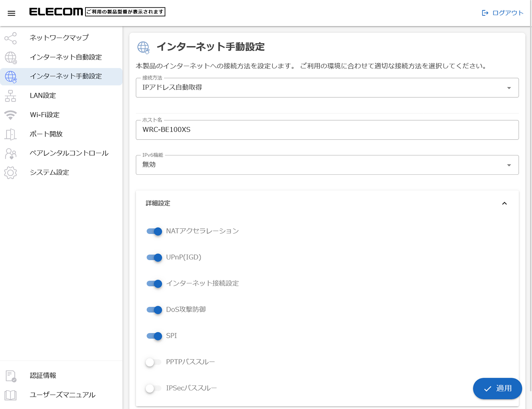Click the certification info document icon

tap(11, 376)
